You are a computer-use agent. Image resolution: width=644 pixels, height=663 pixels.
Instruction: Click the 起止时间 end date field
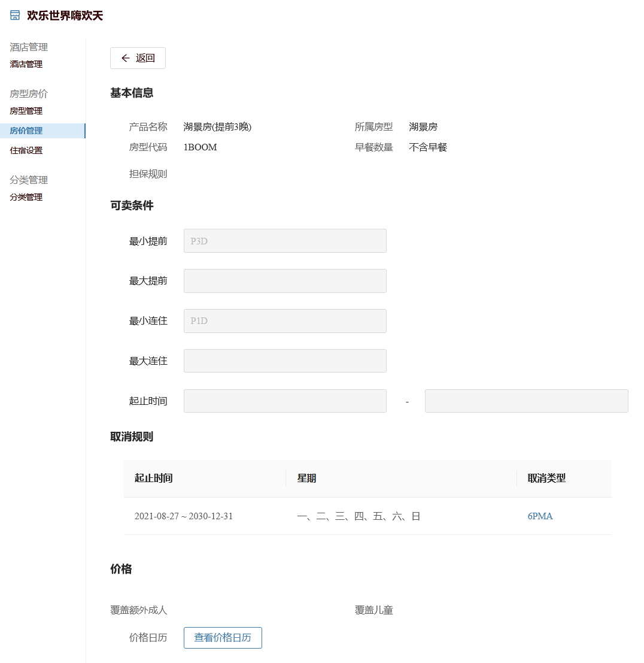pyautogui.click(x=526, y=401)
